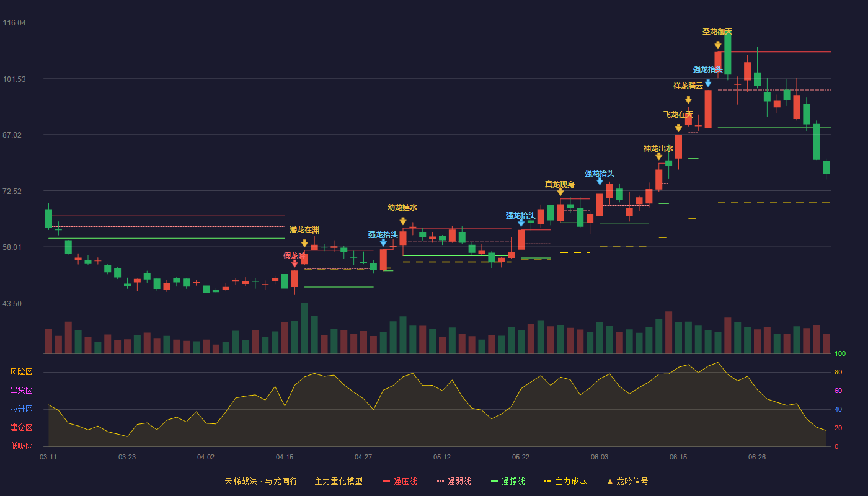
Task: Select the 拉升区 zone label
Action: pos(21,409)
